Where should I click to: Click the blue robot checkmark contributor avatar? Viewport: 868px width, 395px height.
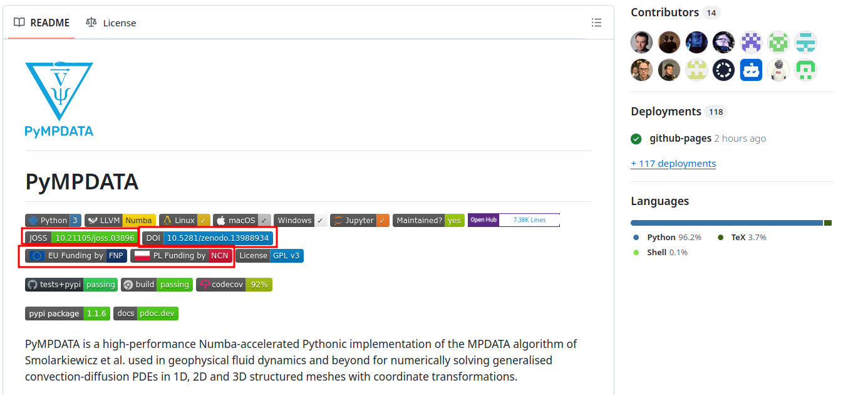pyautogui.click(x=751, y=70)
